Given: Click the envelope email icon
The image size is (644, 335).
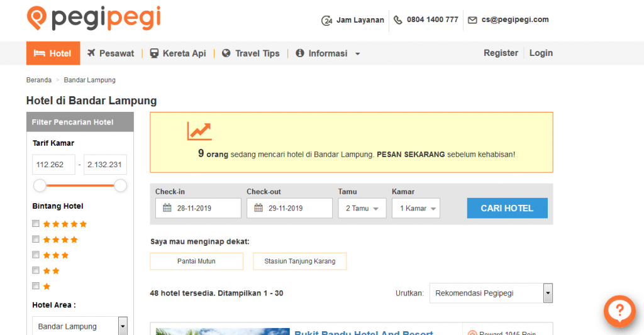Looking at the screenshot, I should [472, 19].
